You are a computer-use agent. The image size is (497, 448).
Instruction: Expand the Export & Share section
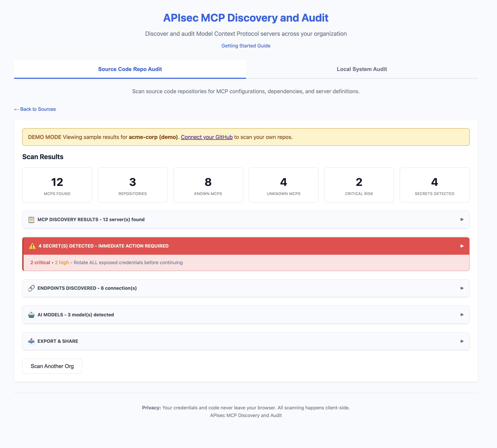462,341
